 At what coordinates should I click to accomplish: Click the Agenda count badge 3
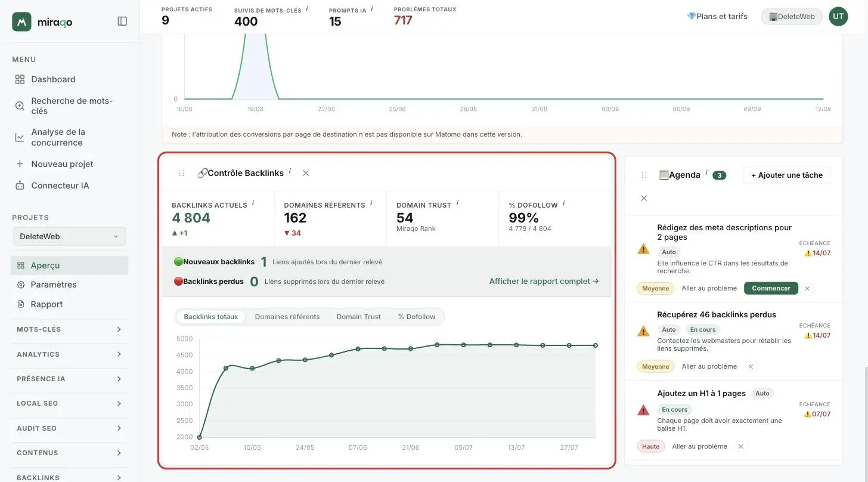(720, 175)
